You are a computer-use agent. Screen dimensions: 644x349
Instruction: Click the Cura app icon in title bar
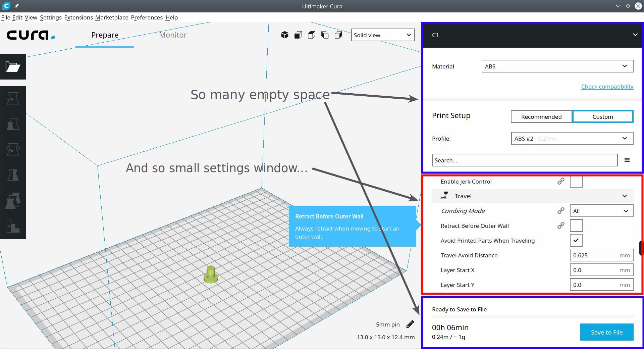coord(6,6)
